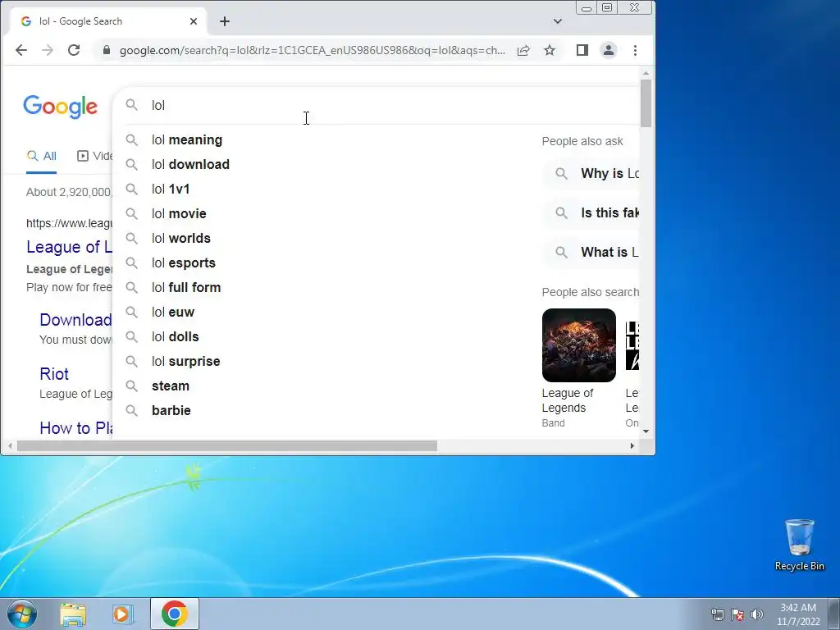This screenshot has height=630, width=840.
Task: Click the search icon beside 'lol worlds'
Action: click(132, 239)
